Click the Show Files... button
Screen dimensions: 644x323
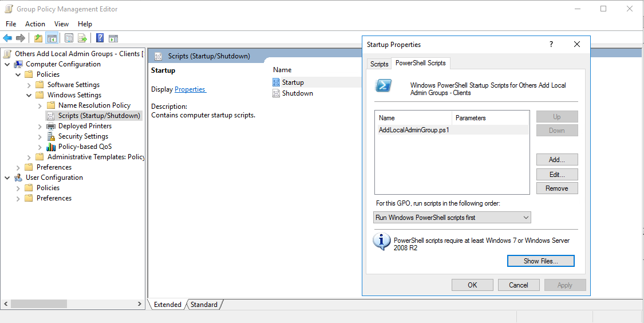tap(541, 261)
